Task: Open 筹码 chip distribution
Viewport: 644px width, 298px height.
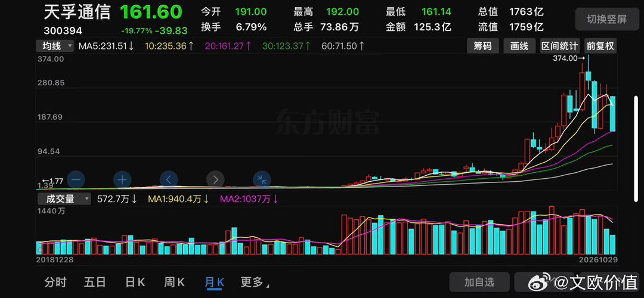Action: 482,46
